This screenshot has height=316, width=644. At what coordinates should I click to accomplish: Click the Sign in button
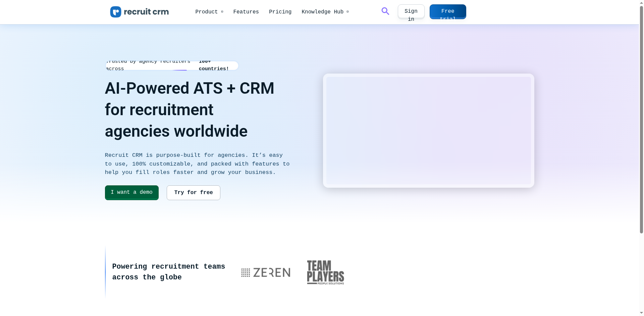(411, 12)
